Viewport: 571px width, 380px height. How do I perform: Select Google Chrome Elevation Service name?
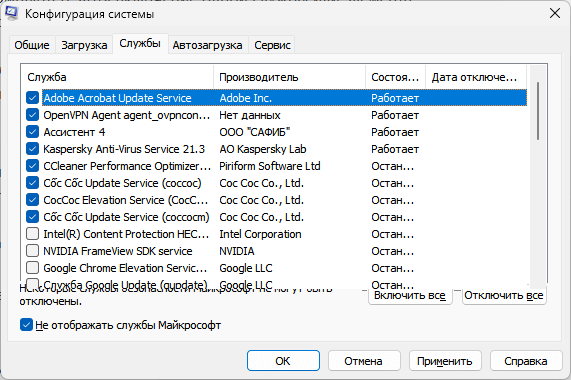(125, 268)
